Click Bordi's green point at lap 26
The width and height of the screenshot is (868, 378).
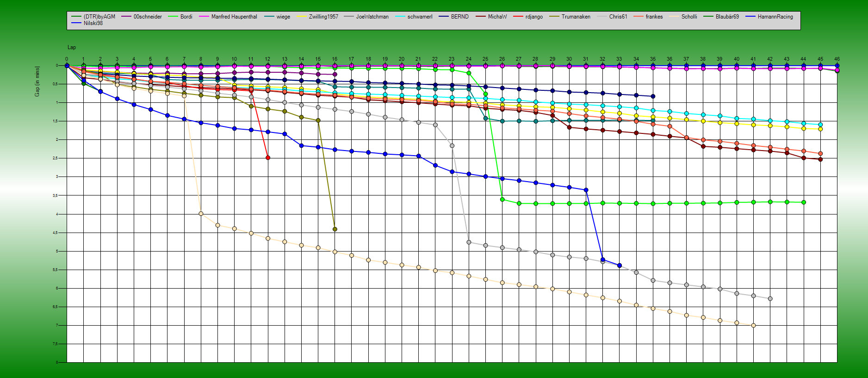pos(502,200)
